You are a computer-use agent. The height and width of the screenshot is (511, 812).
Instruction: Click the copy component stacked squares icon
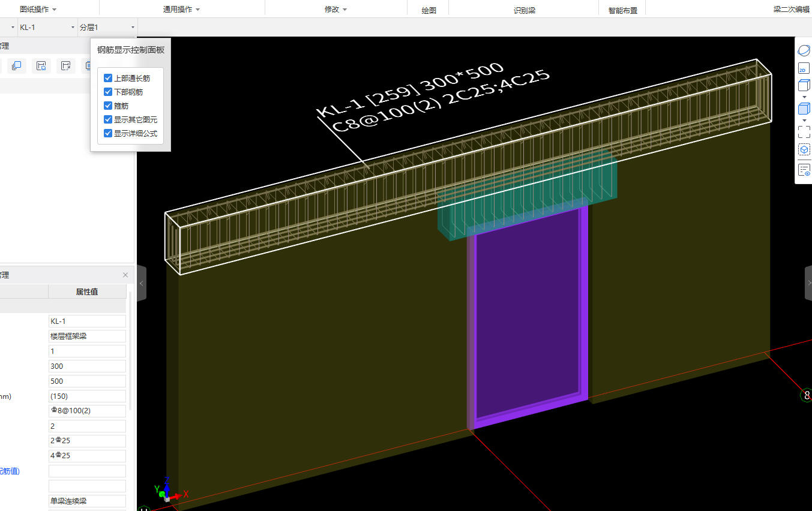coord(17,66)
